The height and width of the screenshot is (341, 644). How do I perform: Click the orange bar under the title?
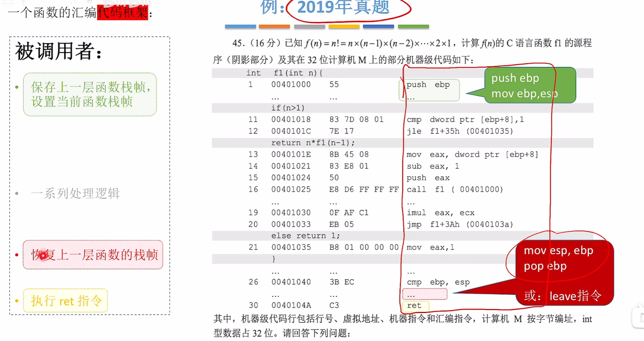[x=274, y=26]
